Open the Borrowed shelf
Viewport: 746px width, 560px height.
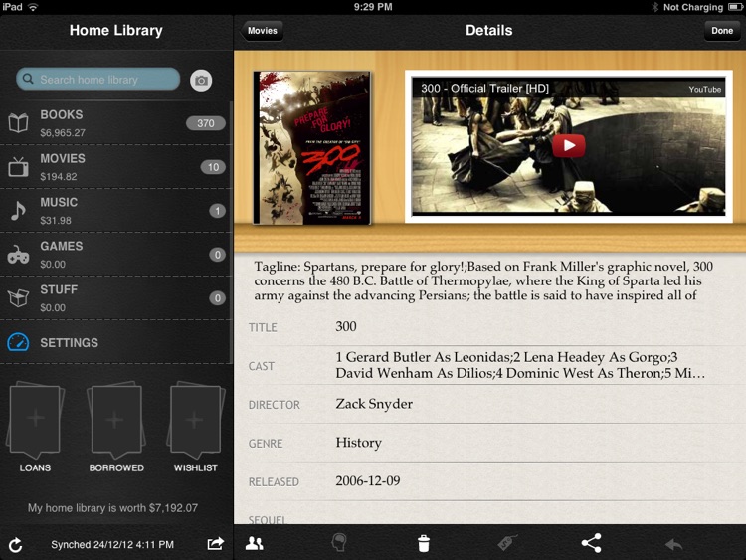[116, 427]
